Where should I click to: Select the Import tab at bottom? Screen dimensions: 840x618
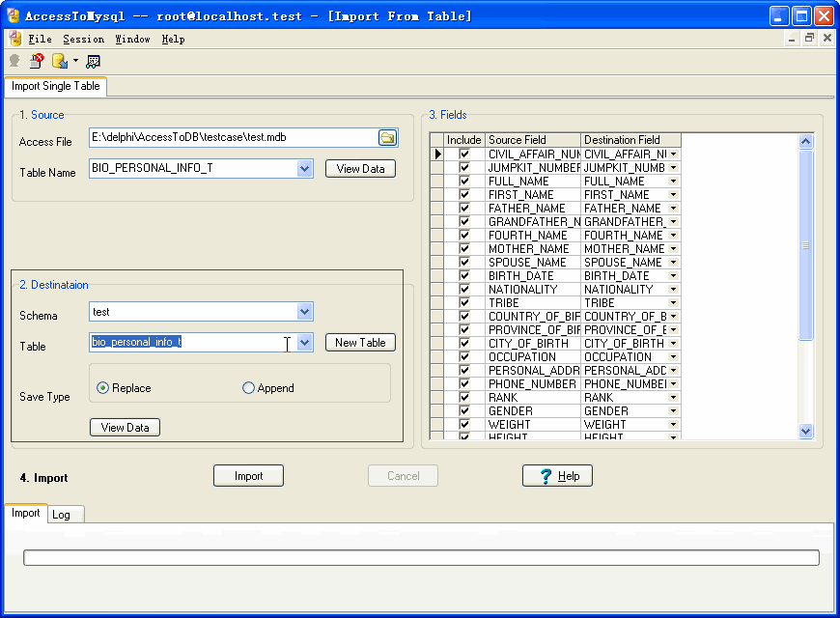26,513
